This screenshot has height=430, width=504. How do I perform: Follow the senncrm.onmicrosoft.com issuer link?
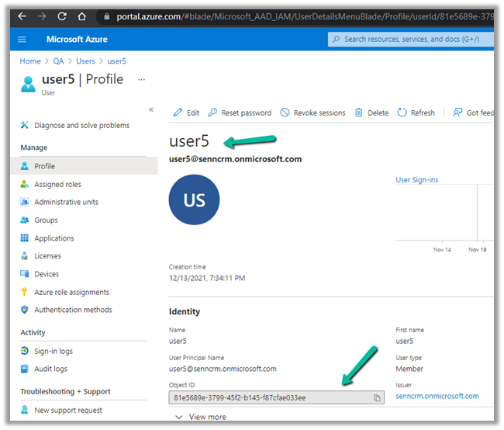tap(437, 396)
